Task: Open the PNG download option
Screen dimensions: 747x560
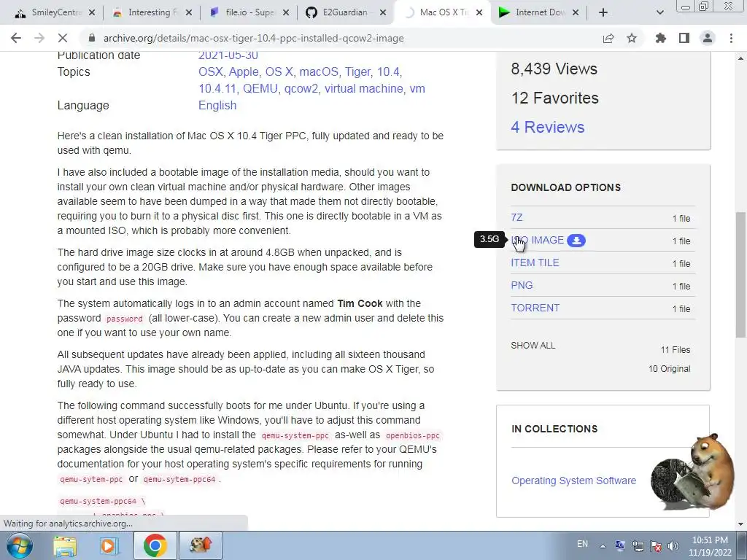Action: click(522, 285)
